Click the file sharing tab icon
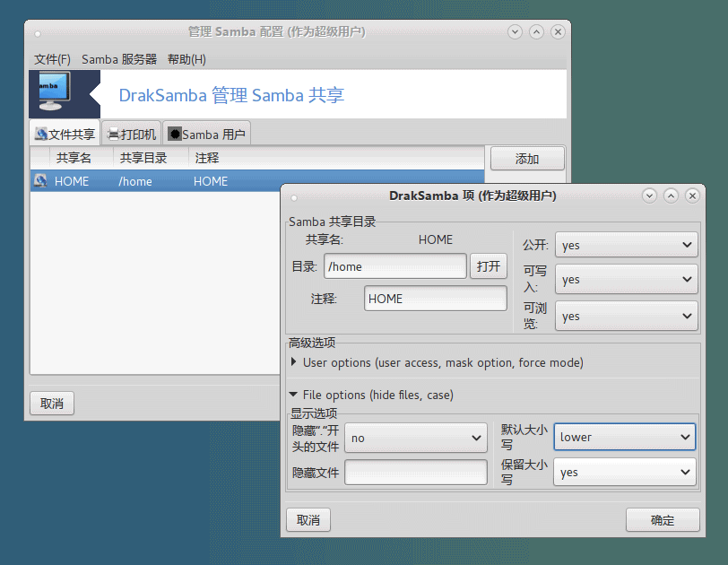The width and height of the screenshot is (728, 565). (41, 135)
